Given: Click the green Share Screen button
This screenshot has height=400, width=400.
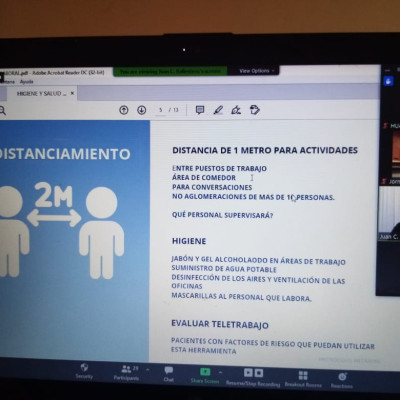Looking at the screenshot, I should coord(205,375).
